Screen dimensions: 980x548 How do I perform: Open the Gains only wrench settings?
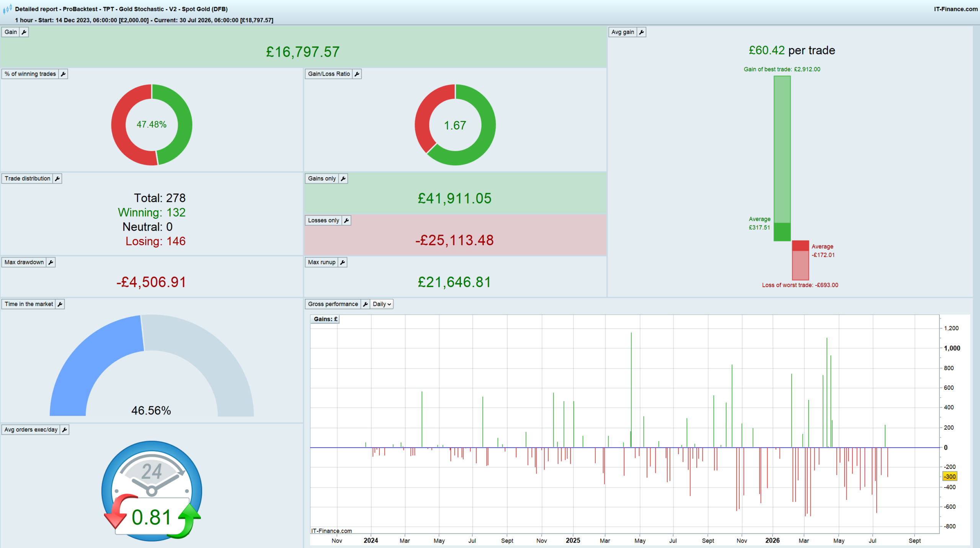pyautogui.click(x=343, y=179)
